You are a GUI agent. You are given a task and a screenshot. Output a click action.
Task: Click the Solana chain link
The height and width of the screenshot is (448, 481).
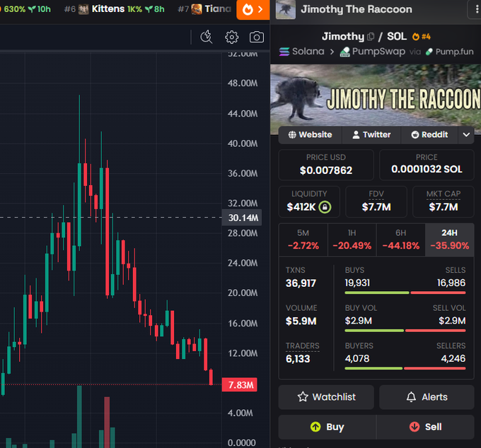302,52
